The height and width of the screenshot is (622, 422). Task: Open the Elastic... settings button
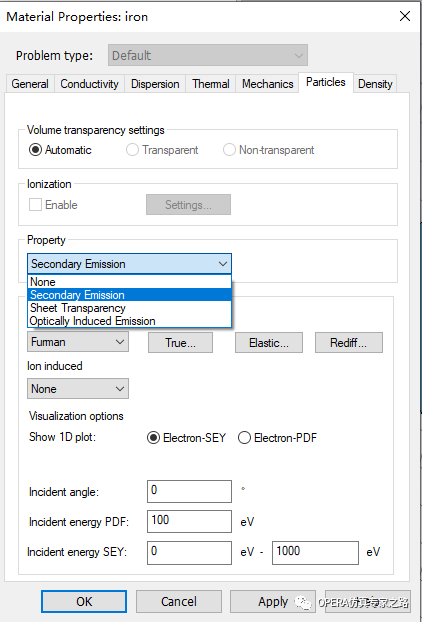[269, 343]
